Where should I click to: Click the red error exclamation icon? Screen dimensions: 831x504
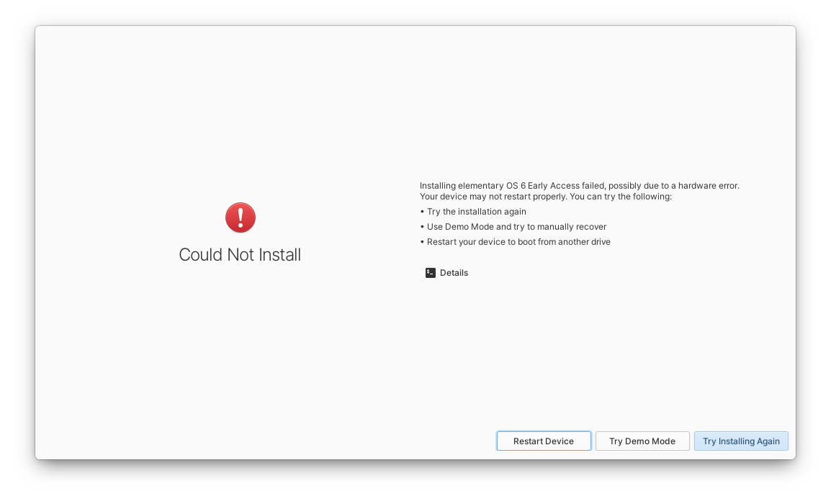pos(240,217)
